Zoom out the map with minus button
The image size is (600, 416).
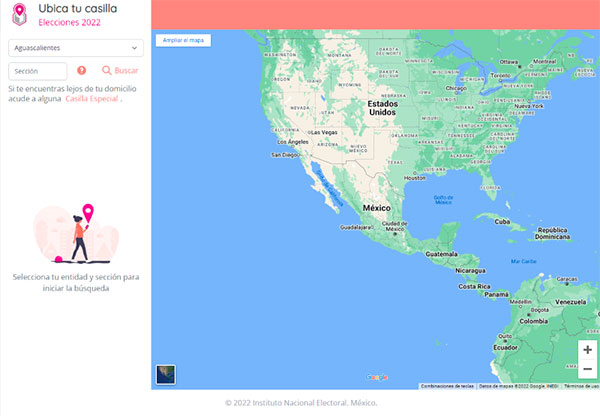click(x=587, y=370)
